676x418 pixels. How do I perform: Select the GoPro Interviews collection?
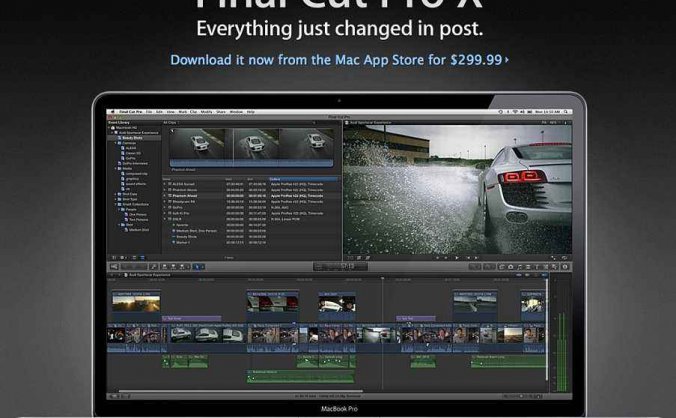click(x=133, y=164)
